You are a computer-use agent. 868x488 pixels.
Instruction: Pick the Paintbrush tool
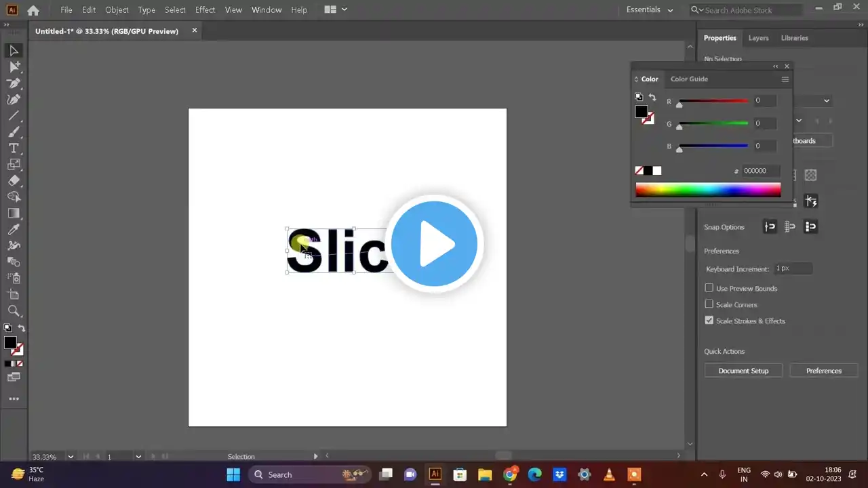coord(14,132)
